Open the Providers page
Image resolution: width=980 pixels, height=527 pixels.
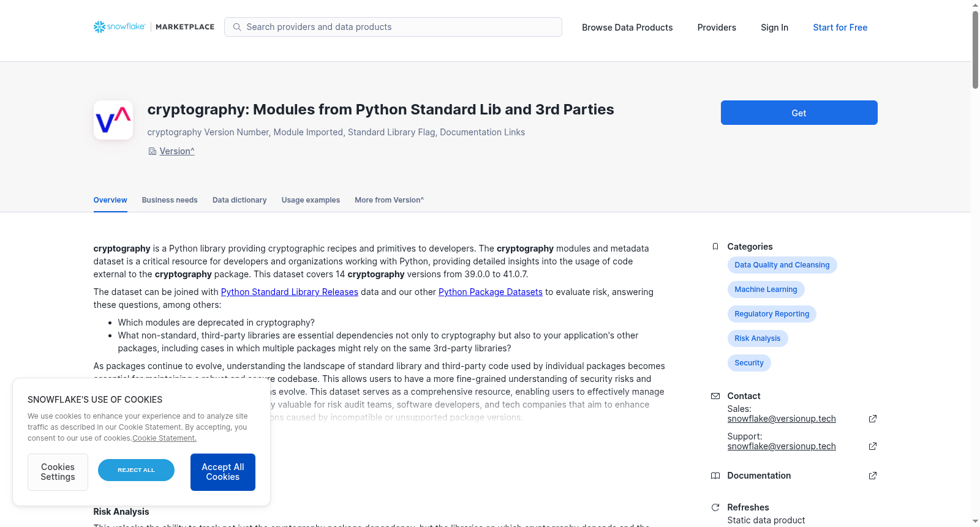point(717,28)
